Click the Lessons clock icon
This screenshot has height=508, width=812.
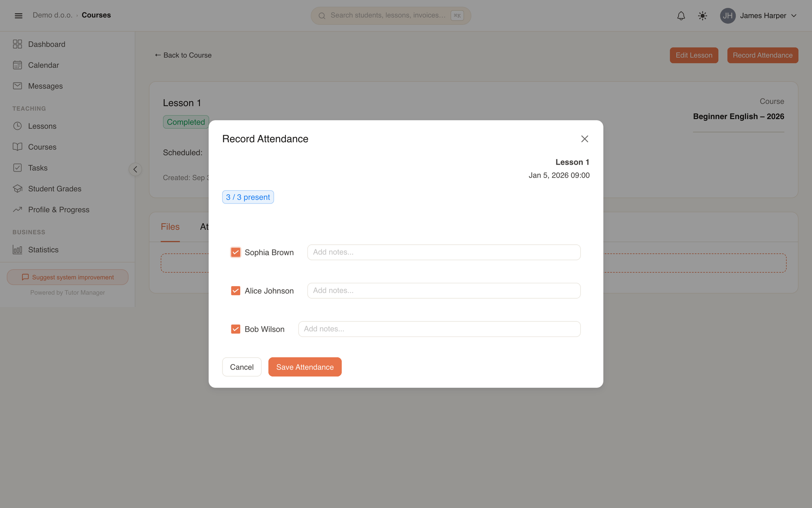(17, 126)
